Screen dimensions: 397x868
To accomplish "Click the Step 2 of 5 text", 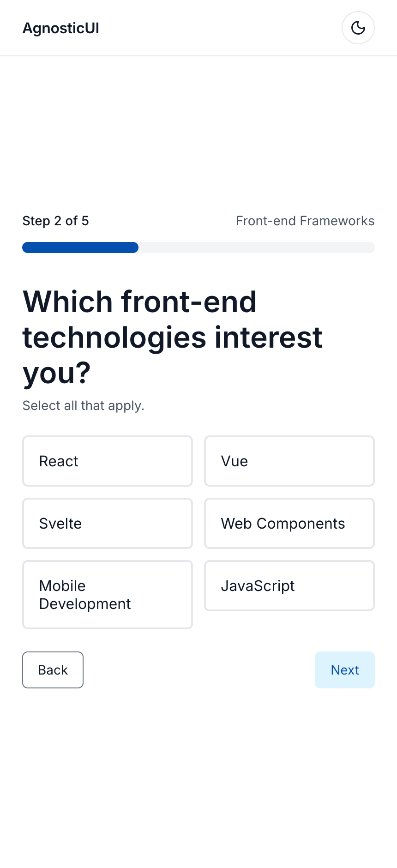I will point(55,221).
